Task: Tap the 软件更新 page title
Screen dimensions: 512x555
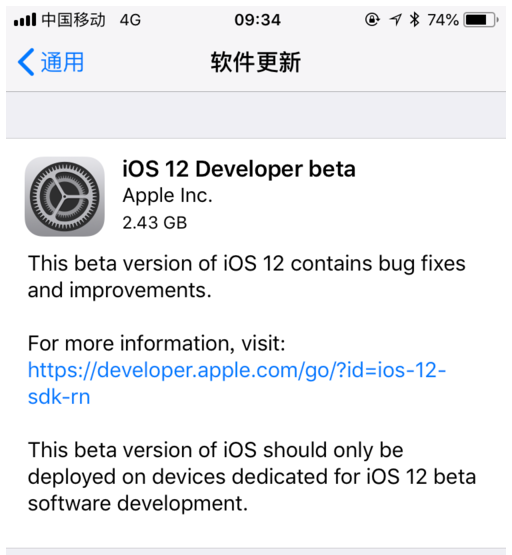Action: (256, 62)
